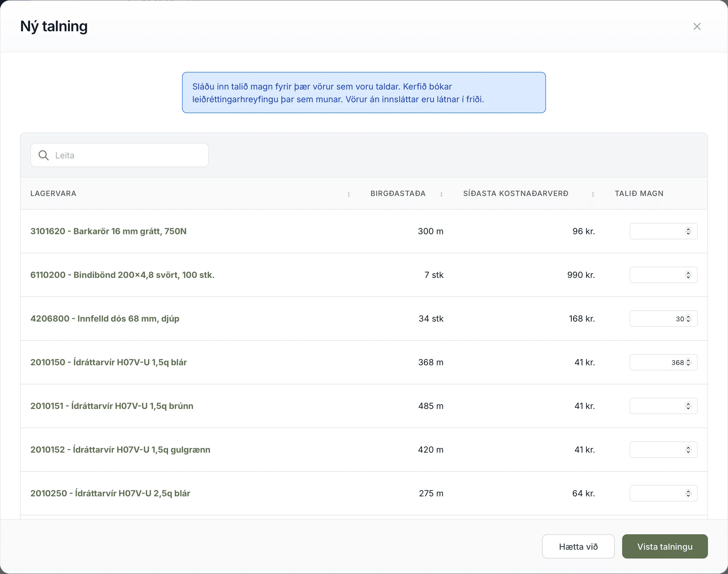Viewport: 728px width, 574px height.
Task: Sort by Lagervara column arrow
Action: tap(349, 194)
